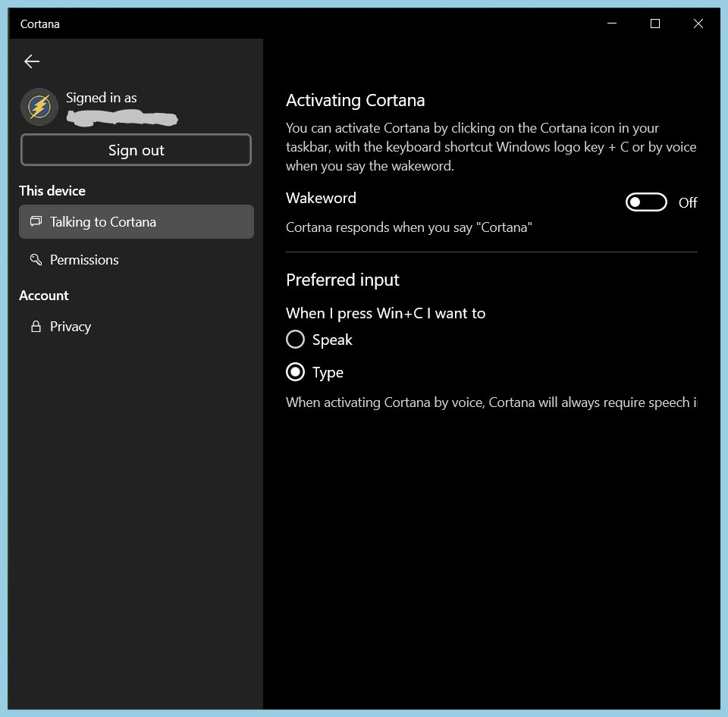Image resolution: width=728 pixels, height=717 pixels.
Task: Click the lightning bolt profile avatar
Action: tap(39, 107)
